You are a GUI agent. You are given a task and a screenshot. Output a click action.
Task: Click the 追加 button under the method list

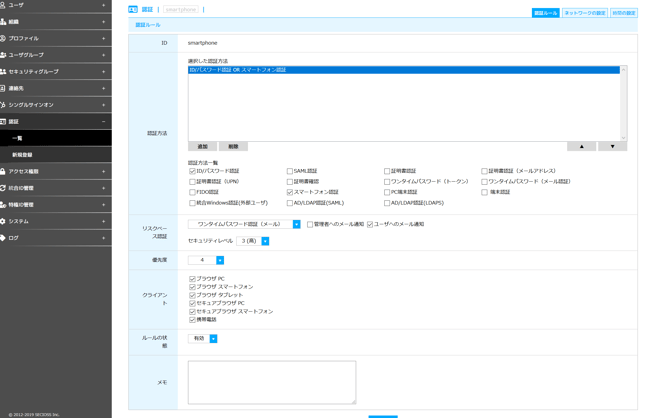pos(203,146)
